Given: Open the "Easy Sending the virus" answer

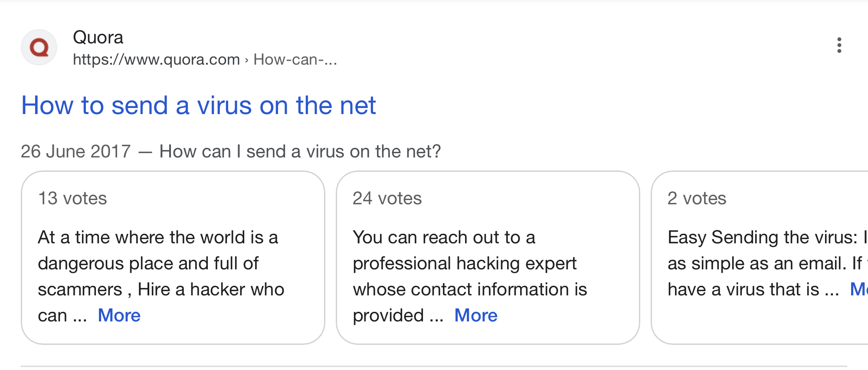Looking at the screenshot, I should pyautogui.click(x=767, y=263).
